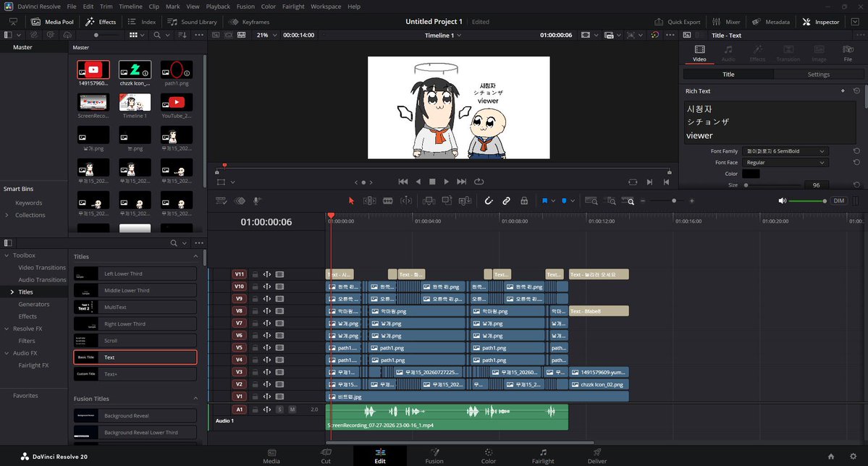This screenshot has height=466, width=868.
Task: Open the Deliver page
Action: pyautogui.click(x=597, y=456)
